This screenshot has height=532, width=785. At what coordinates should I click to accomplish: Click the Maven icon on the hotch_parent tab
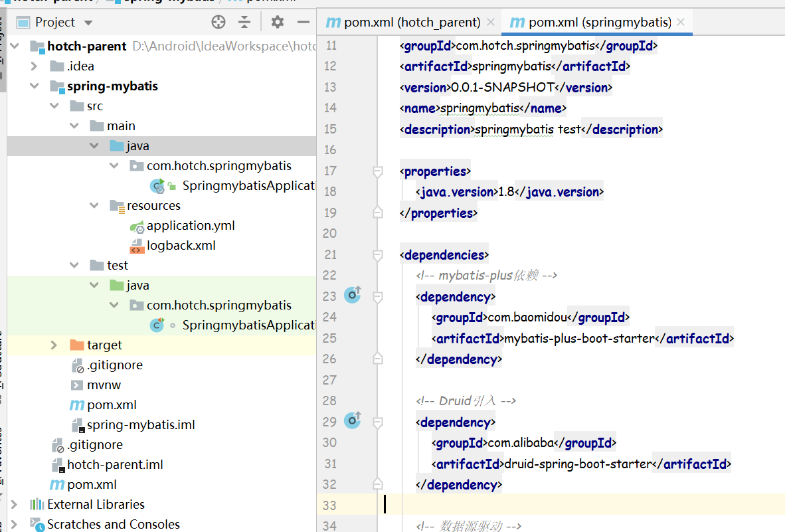(x=333, y=23)
